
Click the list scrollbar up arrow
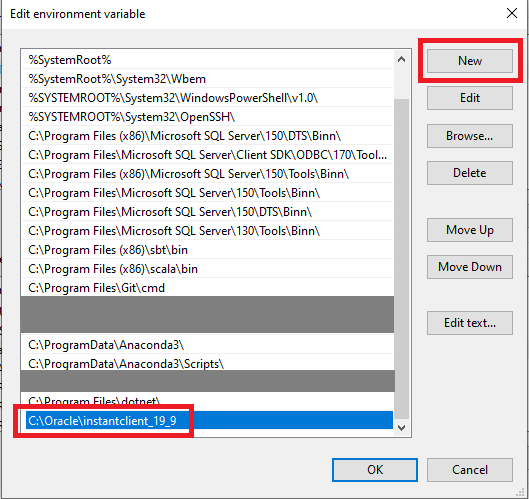pos(401,60)
